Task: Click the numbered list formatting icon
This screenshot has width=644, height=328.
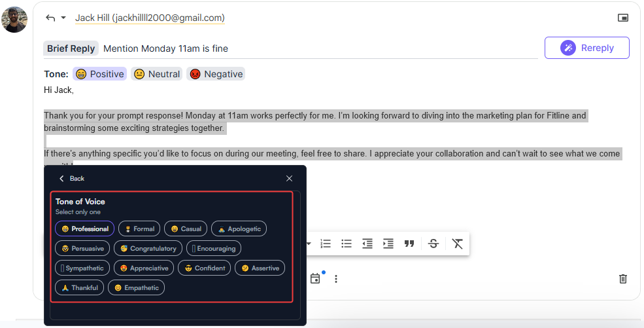Action: (x=326, y=244)
